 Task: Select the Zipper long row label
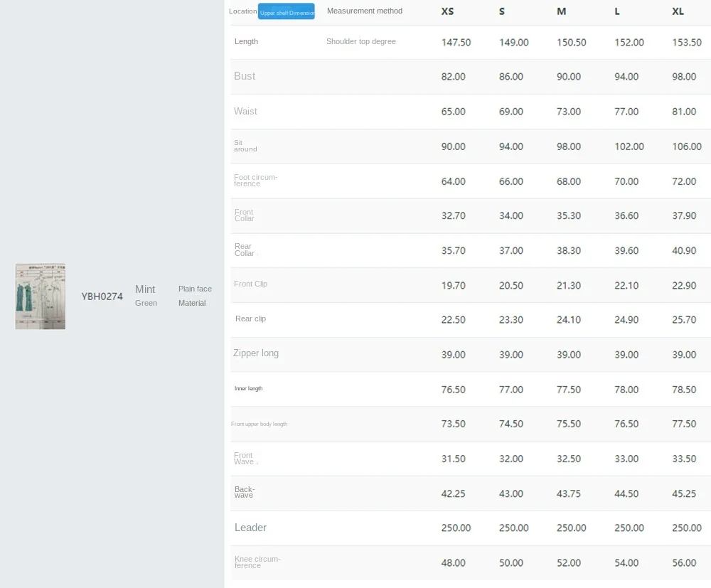pos(256,353)
